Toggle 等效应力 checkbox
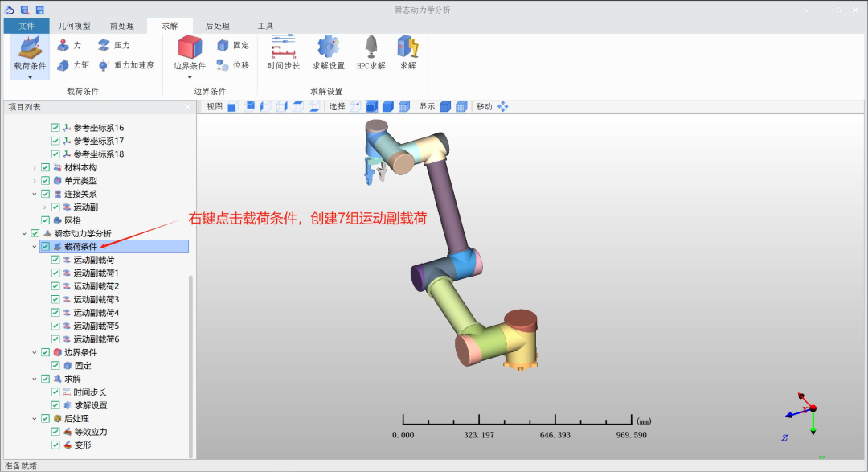This screenshot has height=472, width=868. [55, 432]
